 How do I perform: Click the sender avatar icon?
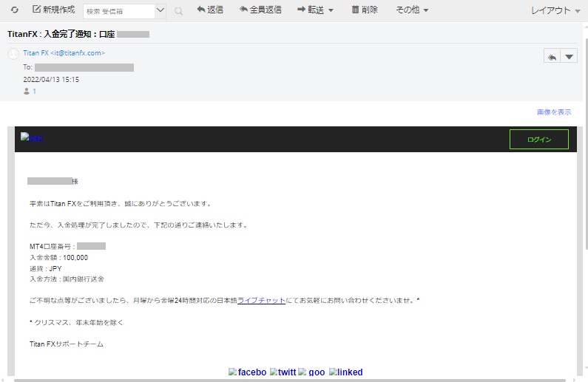click(13, 53)
